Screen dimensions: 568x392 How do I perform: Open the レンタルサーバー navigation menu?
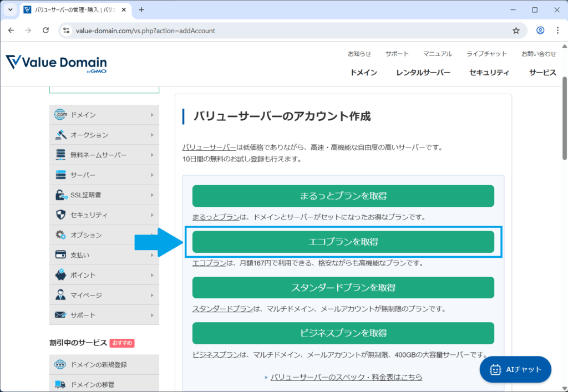(423, 73)
